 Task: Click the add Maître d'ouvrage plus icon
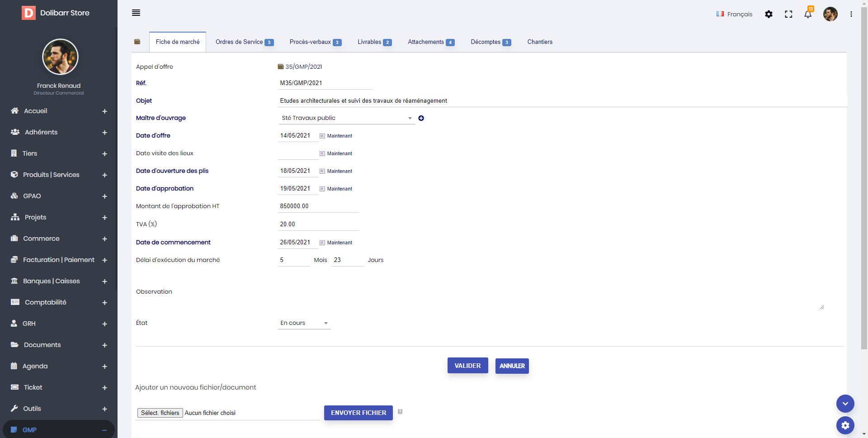(x=421, y=118)
